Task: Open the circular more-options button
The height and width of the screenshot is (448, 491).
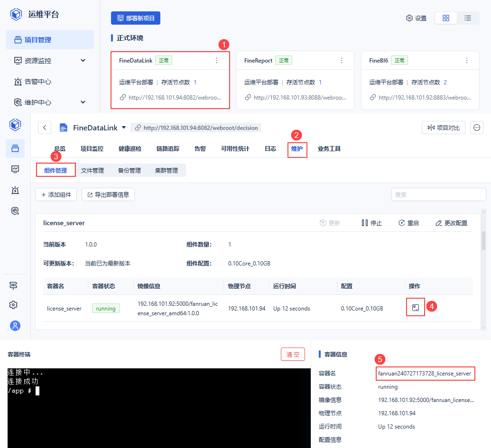Action: tap(477, 128)
